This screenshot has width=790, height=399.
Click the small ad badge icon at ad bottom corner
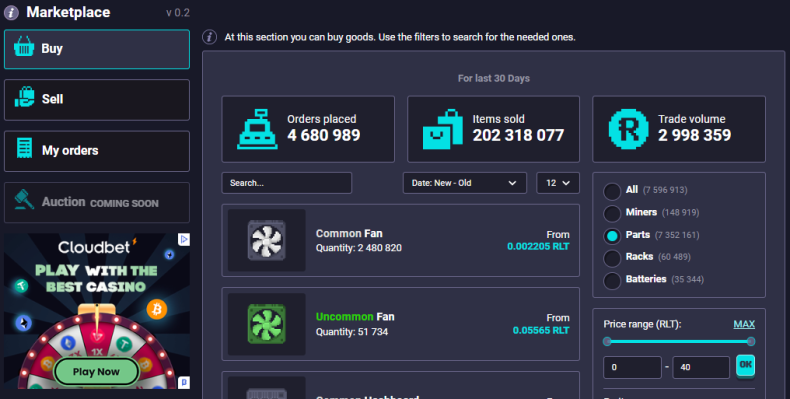click(184, 382)
